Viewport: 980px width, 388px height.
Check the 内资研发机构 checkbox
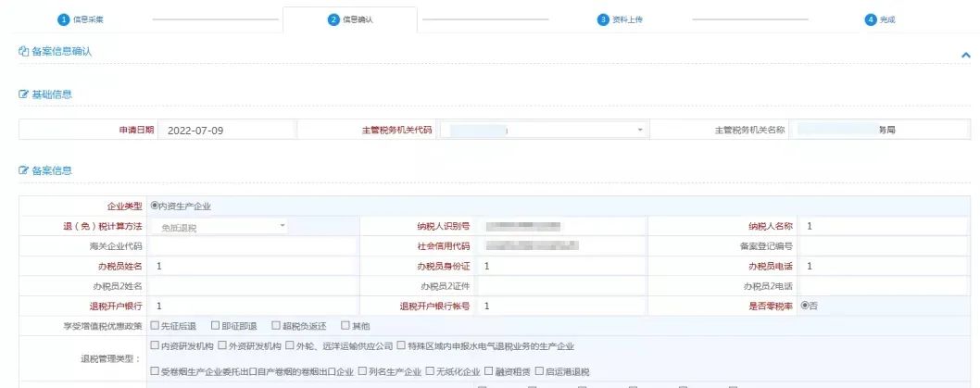click(155, 344)
